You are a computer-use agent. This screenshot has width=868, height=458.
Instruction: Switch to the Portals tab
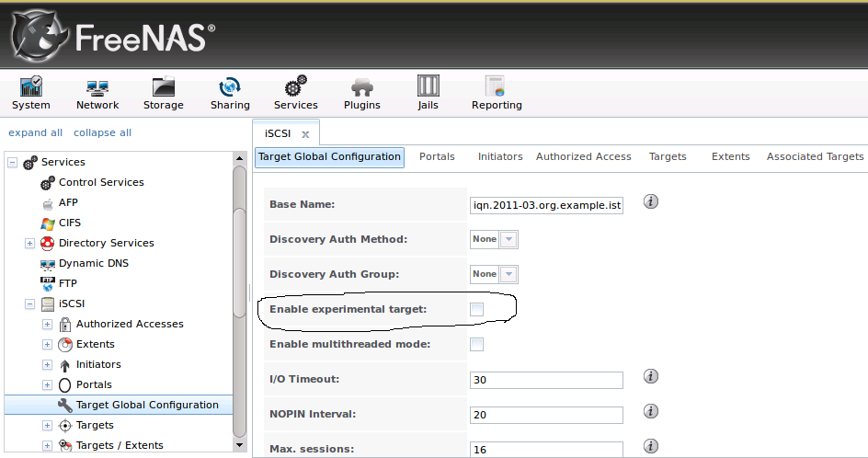437,156
